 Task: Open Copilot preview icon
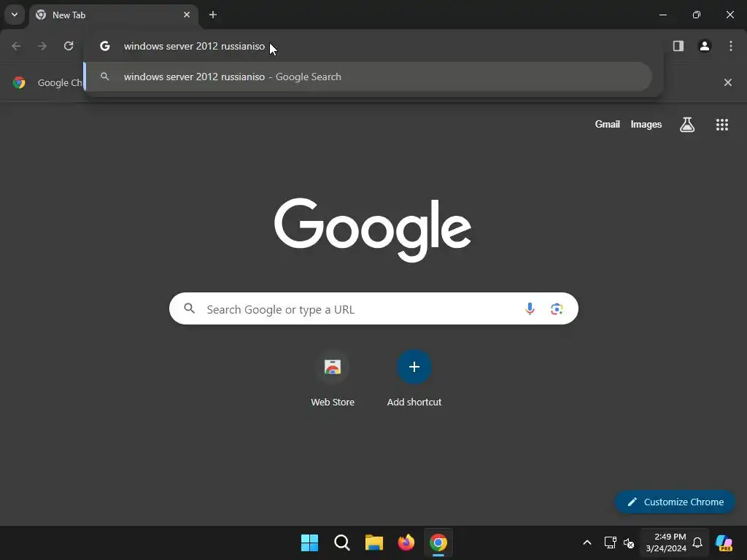[x=724, y=542]
